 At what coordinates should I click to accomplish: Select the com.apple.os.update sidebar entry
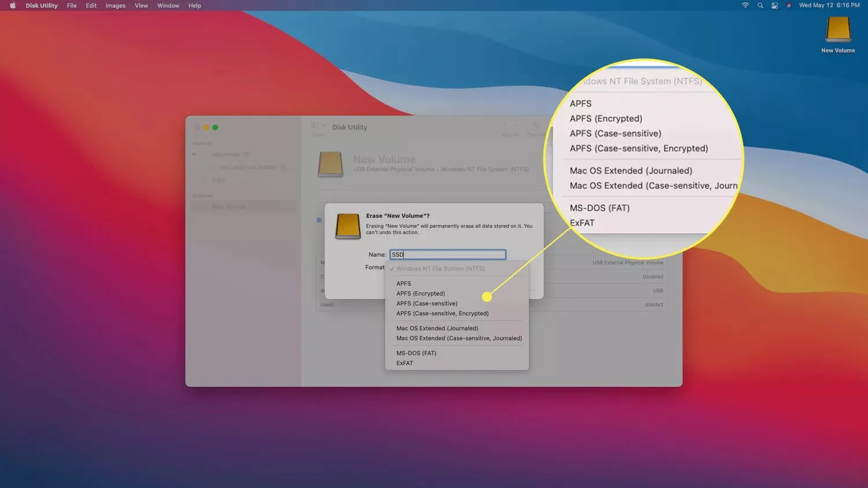click(x=253, y=167)
